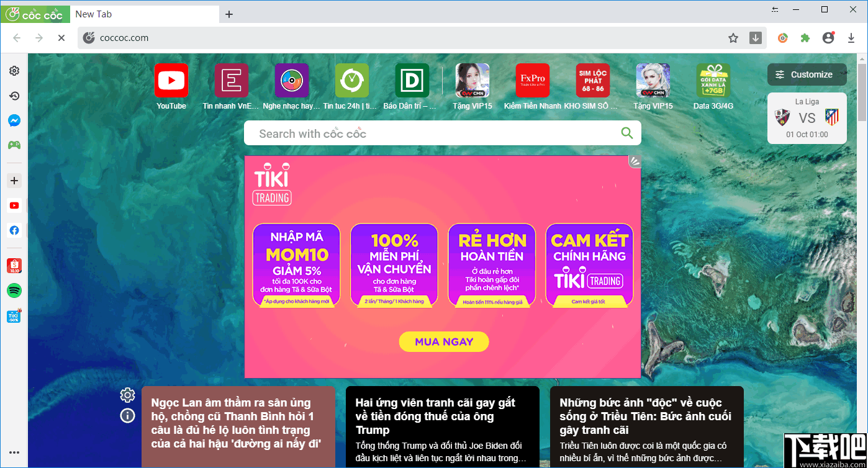Open the Cốc Cốc main menu button
868x468 pixels.
click(35, 14)
